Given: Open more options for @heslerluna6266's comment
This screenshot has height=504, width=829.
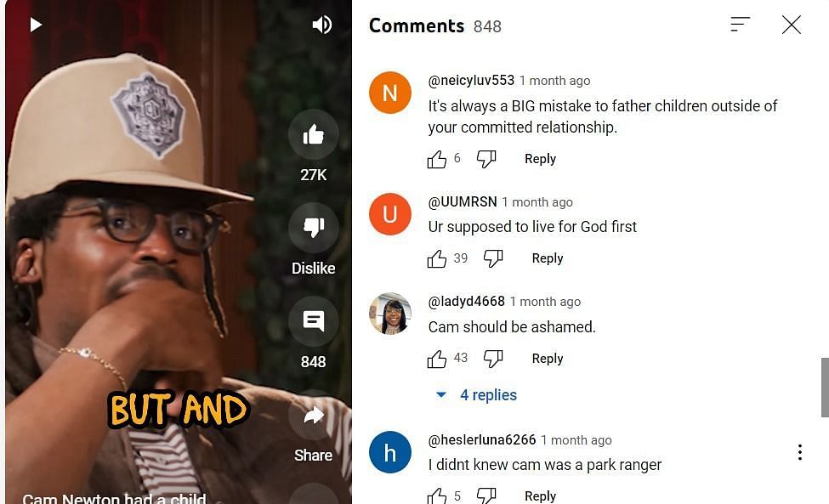Looking at the screenshot, I should click(800, 452).
